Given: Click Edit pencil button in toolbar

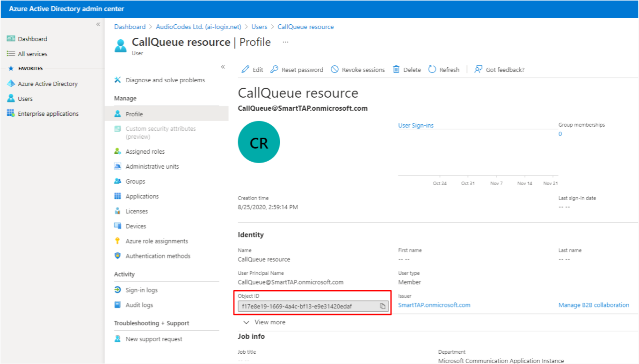Looking at the screenshot, I should coord(252,70).
